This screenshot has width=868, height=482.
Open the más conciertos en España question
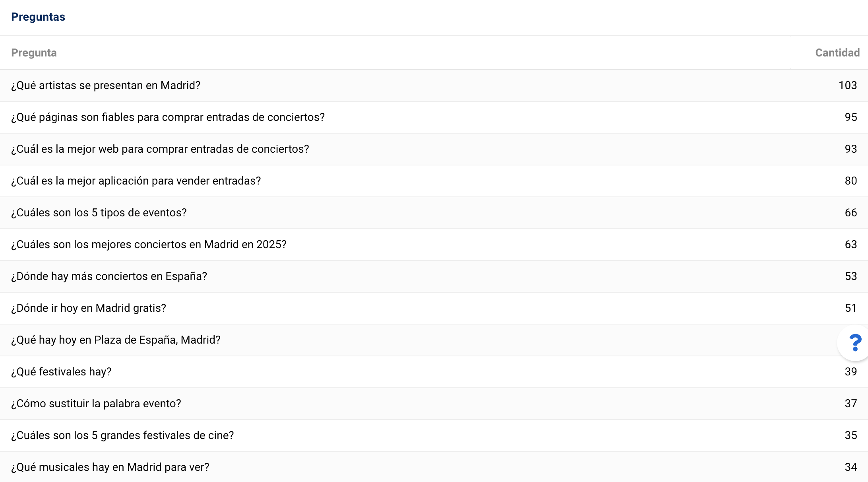click(x=109, y=276)
